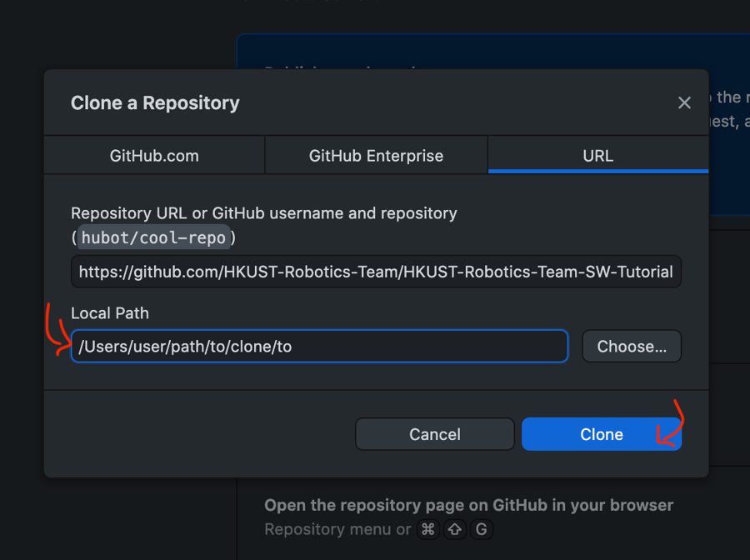750x560 pixels.
Task: Click the Shift key shortcut icon
Action: (x=455, y=530)
